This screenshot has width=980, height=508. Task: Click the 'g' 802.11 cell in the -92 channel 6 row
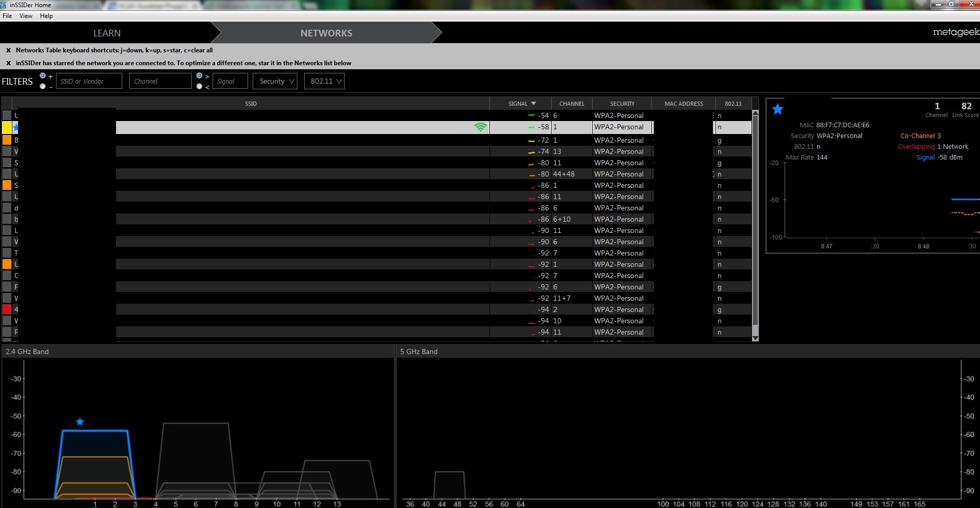coord(720,287)
